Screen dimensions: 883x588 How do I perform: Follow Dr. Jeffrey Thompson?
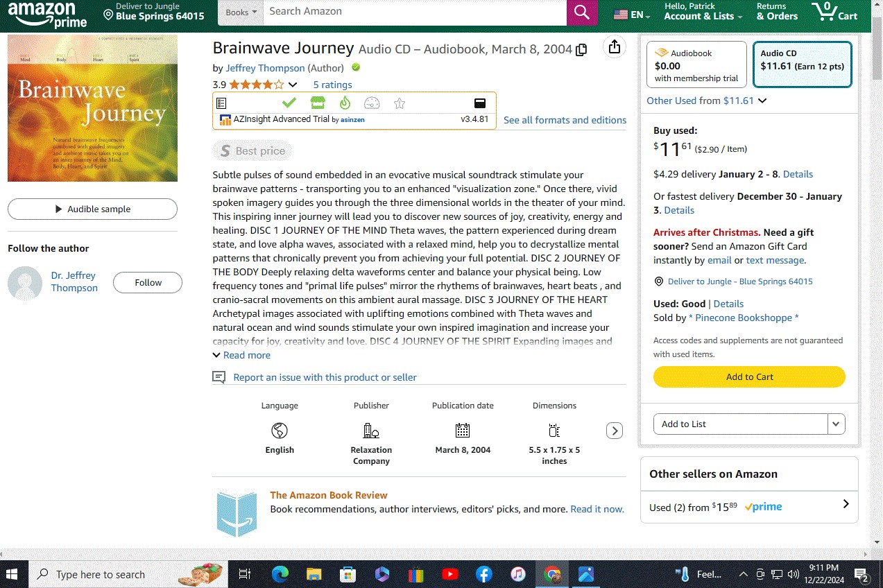tap(148, 282)
